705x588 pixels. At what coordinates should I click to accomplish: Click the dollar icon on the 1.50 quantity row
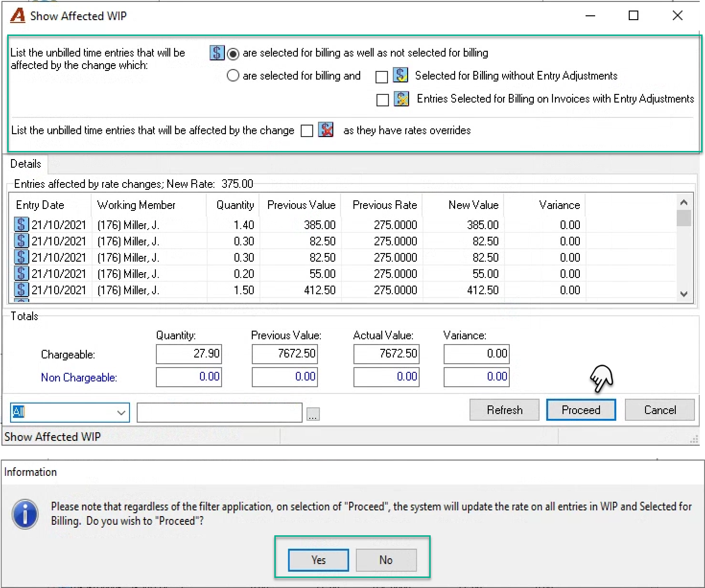tap(21, 290)
